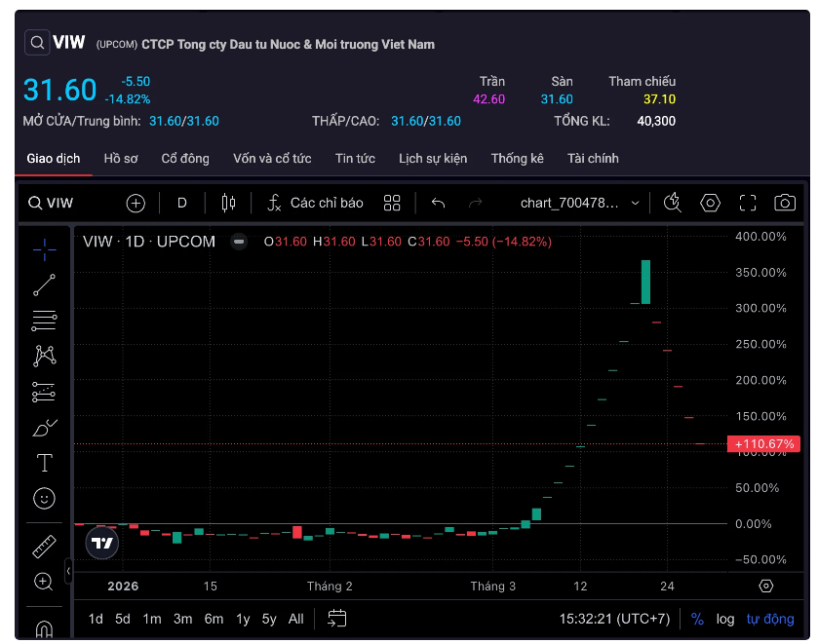Select the XABCD pattern tool
The width and height of the screenshot is (818, 644).
click(44, 357)
